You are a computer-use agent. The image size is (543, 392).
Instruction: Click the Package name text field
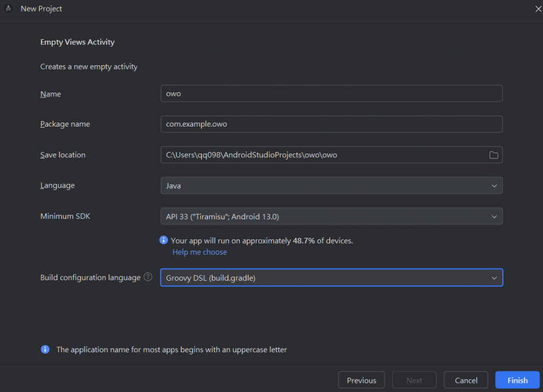pos(331,124)
